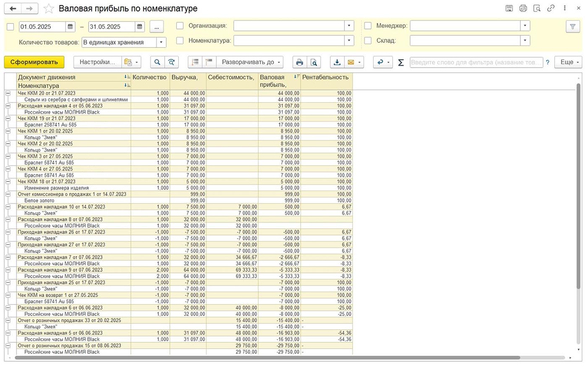Screen dimensions: 588x365
Task: Click the Документ движения header cell
Action: pyautogui.click(x=73, y=77)
